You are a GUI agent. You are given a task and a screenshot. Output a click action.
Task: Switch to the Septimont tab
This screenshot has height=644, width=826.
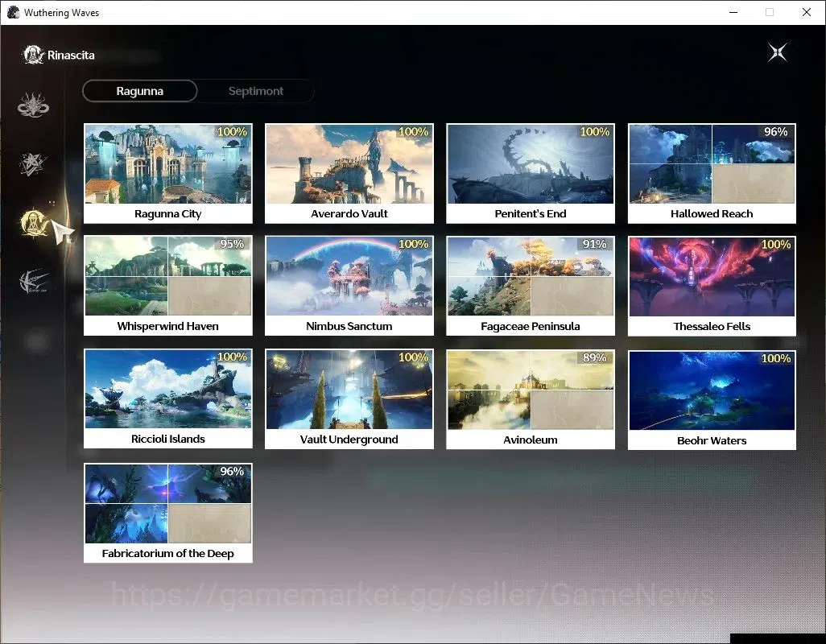click(x=255, y=91)
